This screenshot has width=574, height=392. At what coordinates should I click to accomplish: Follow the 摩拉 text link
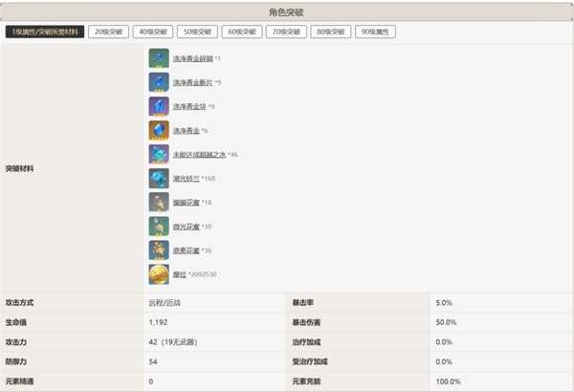click(181, 274)
